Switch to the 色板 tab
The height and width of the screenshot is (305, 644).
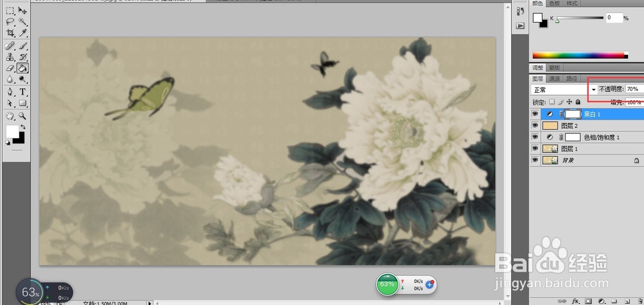[x=554, y=3]
